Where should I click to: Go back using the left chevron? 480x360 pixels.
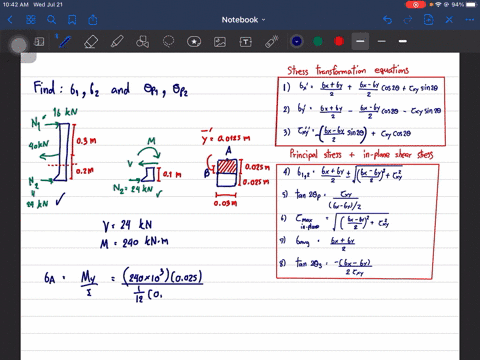click(x=10, y=20)
